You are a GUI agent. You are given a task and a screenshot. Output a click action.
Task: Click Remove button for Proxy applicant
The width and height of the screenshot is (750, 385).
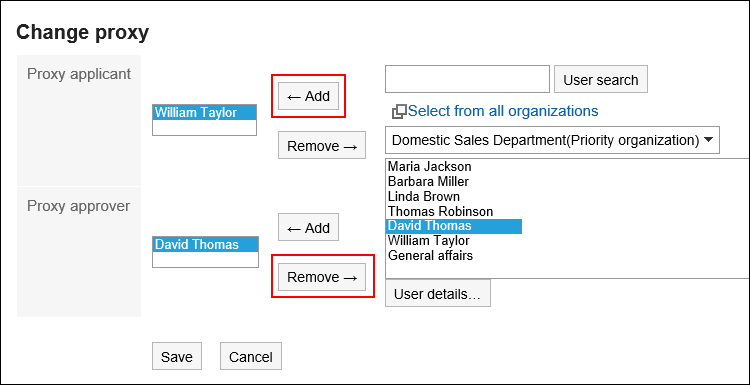point(322,145)
